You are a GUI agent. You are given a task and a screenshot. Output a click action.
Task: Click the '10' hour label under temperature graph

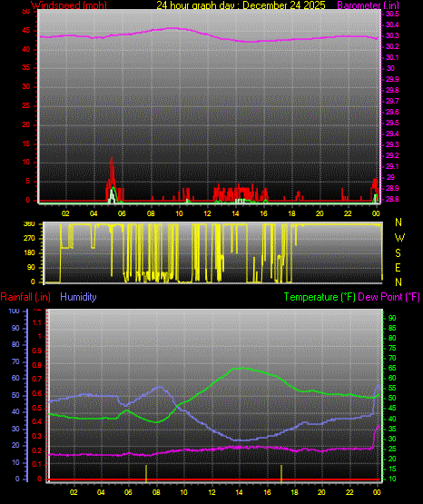[x=183, y=492]
